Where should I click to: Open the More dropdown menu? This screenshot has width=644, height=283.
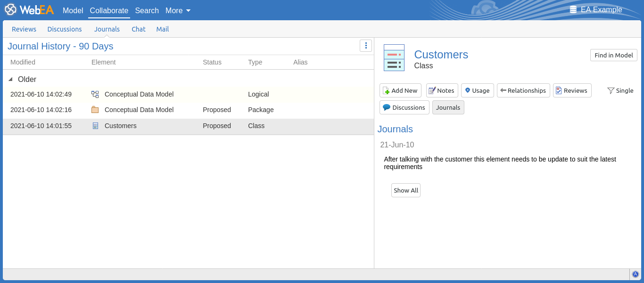pyautogui.click(x=178, y=10)
